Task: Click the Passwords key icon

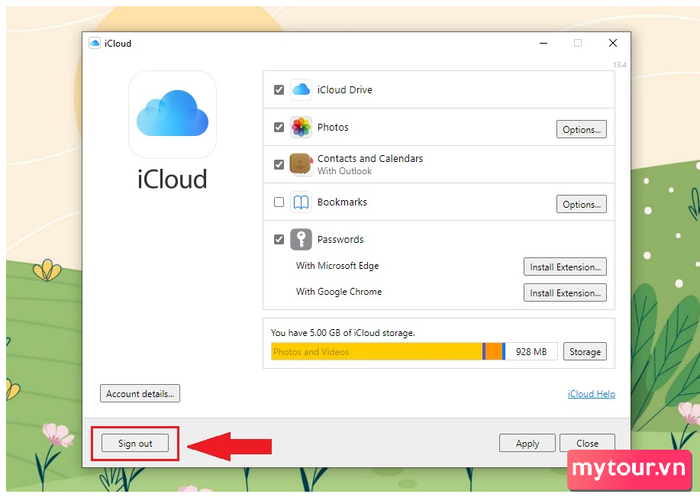Action: (301, 239)
